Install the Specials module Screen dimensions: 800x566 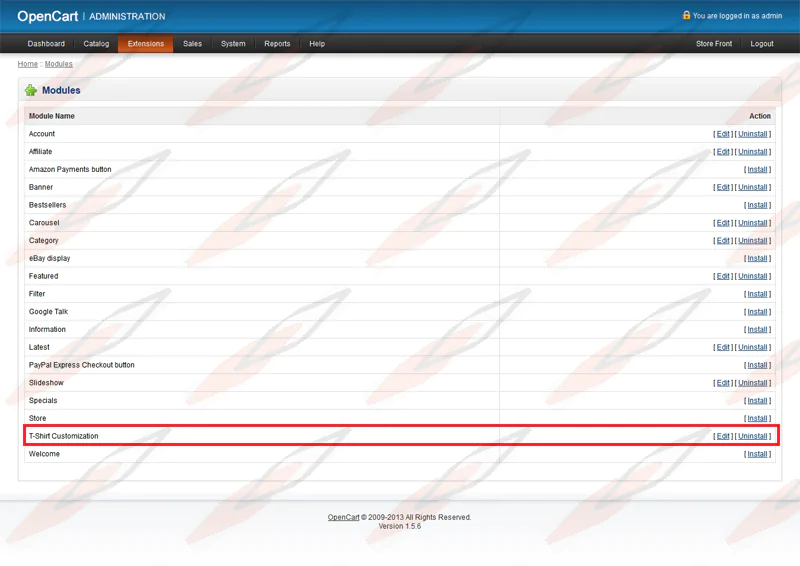coord(757,401)
